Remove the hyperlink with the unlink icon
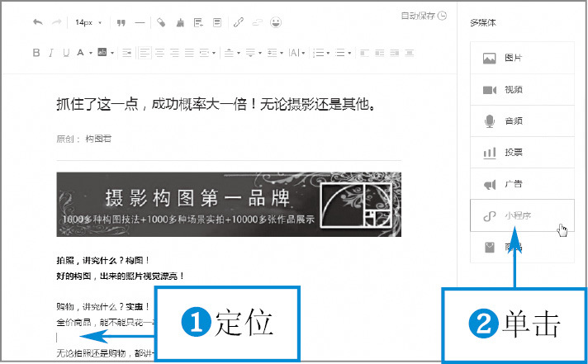The width and height of the screenshot is (588, 364). pyautogui.click(x=258, y=22)
